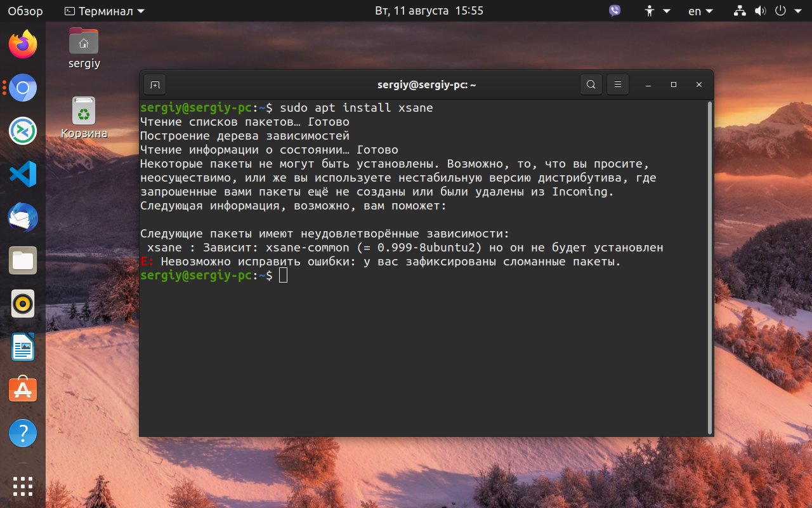Open terminal search
The height and width of the screenshot is (508, 812).
[591, 84]
